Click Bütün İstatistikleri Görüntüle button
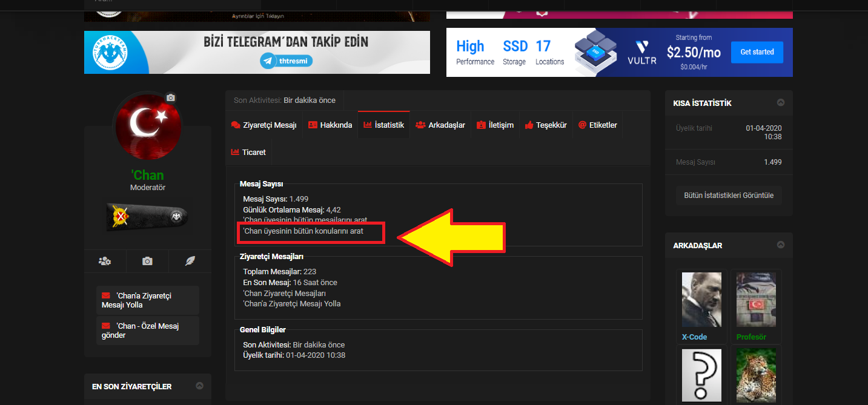This screenshot has width=868, height=405. 729,196
